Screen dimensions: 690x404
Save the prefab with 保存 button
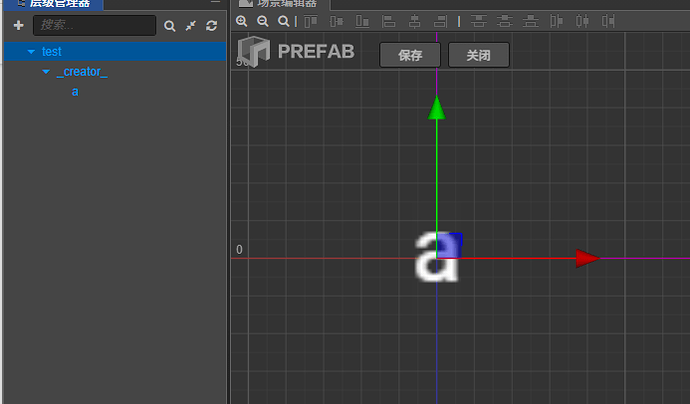coord(410,55)
